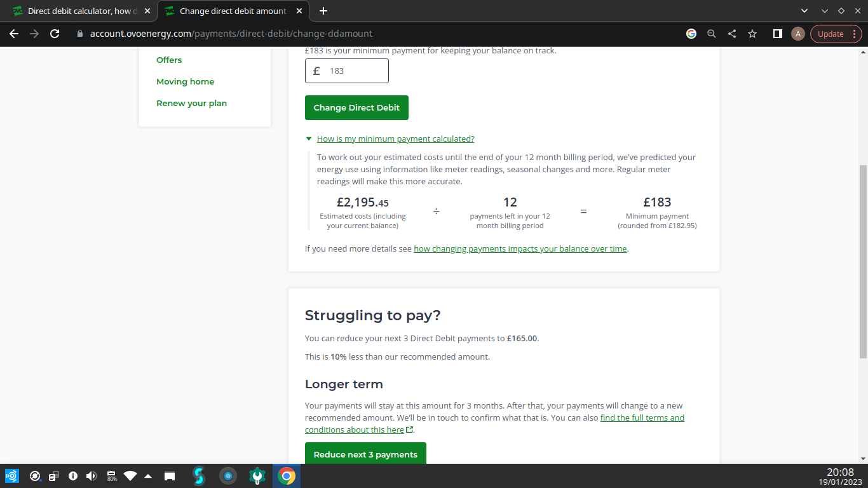Open the tab search dropdown
The width and height of the screenshot is (868, 488).
804,11
